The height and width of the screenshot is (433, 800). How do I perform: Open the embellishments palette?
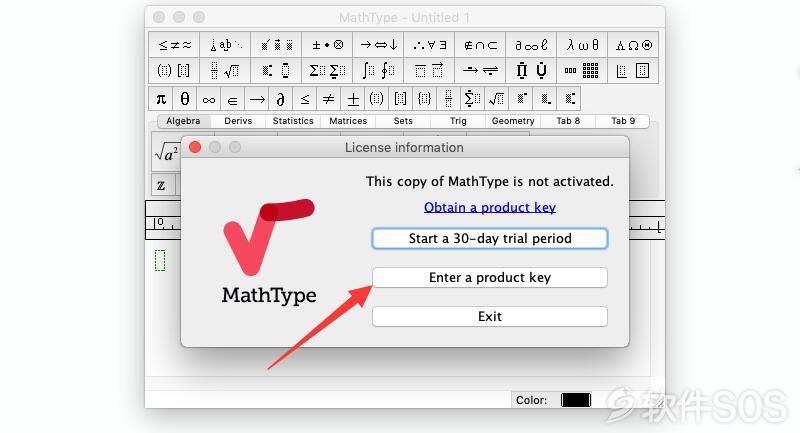click(276, 45)
